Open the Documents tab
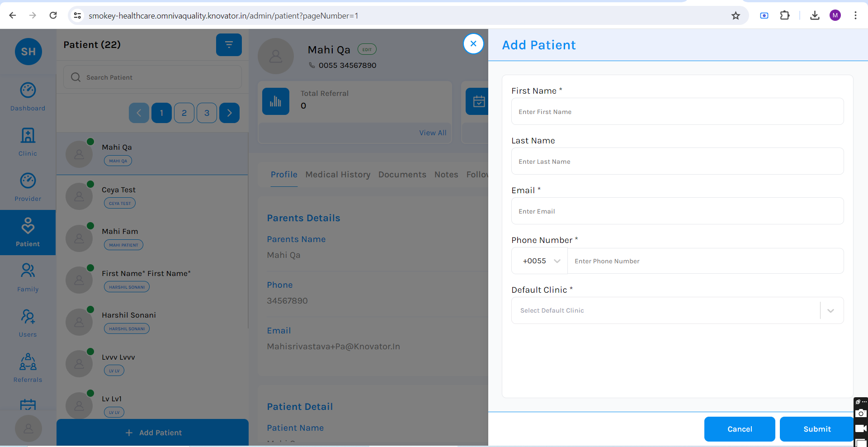Viewport: 868px width, 447px height. (x=402, y=175)
